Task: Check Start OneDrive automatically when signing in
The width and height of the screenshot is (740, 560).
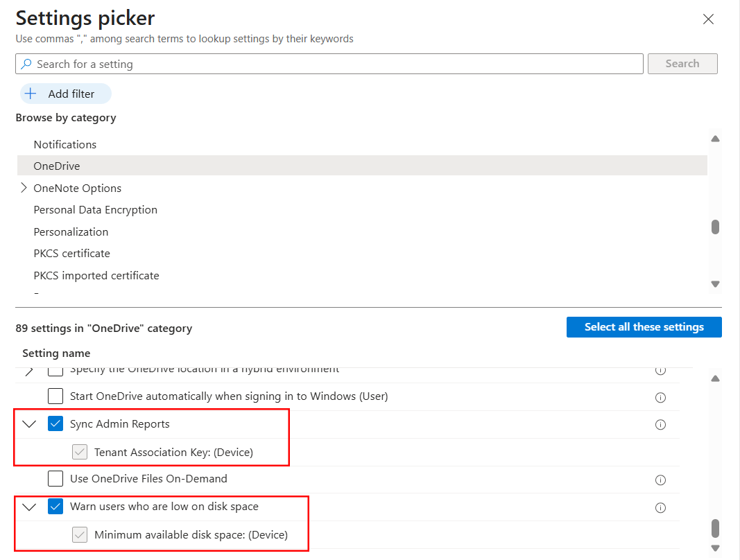Action: (55, 396)
